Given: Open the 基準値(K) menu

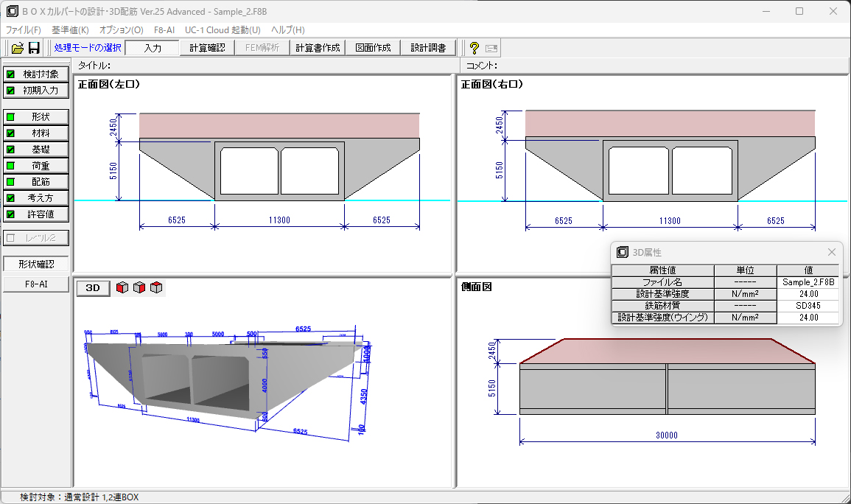Looking at the screenshot, I should tap(70, 29).
